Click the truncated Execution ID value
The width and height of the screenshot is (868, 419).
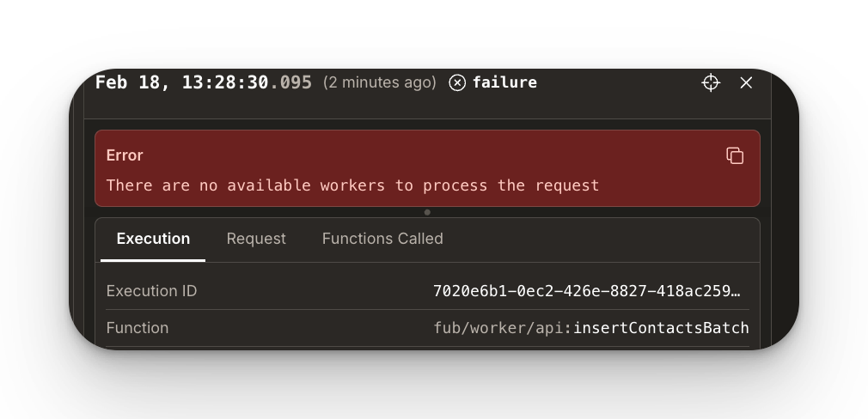coord(586,291)
